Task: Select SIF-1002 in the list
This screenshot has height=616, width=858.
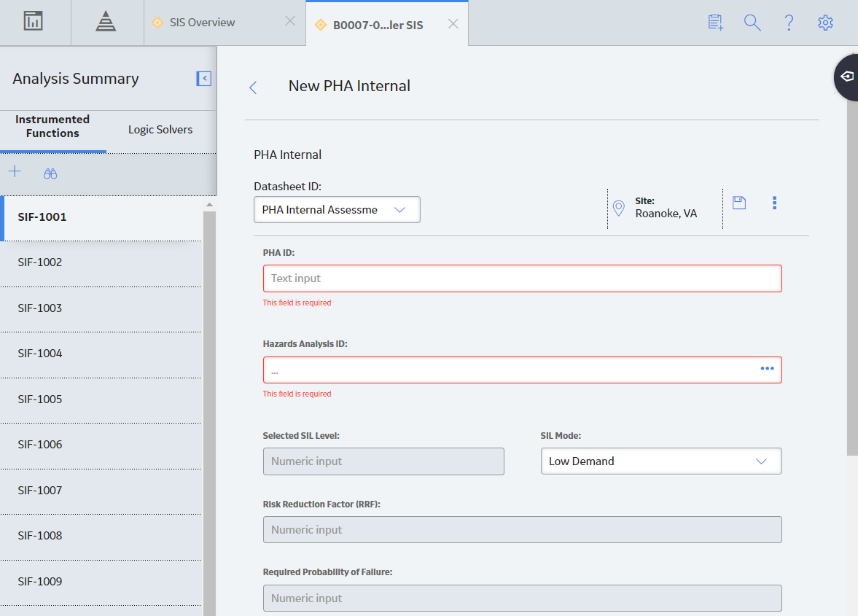Action: point(101,262)
